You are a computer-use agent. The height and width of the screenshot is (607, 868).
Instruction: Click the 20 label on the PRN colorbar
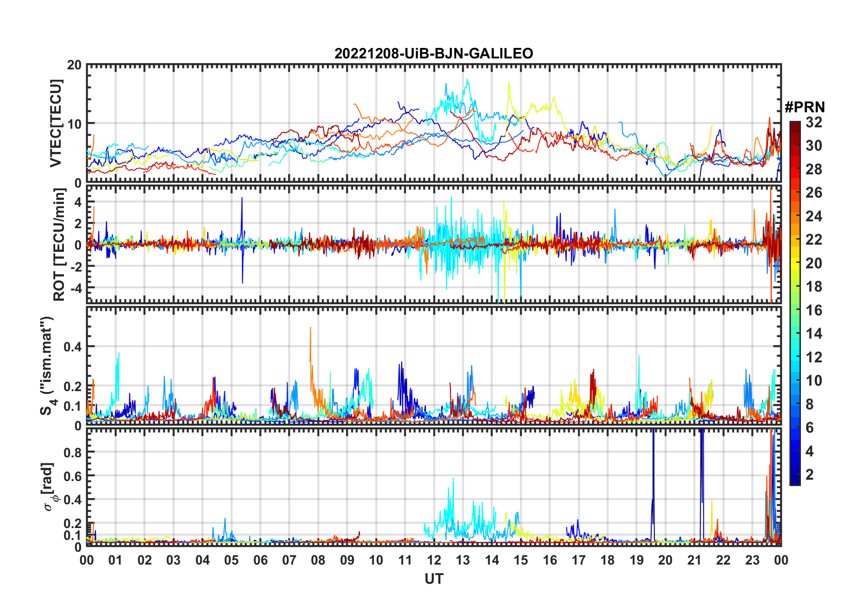[x=814, y=263]
